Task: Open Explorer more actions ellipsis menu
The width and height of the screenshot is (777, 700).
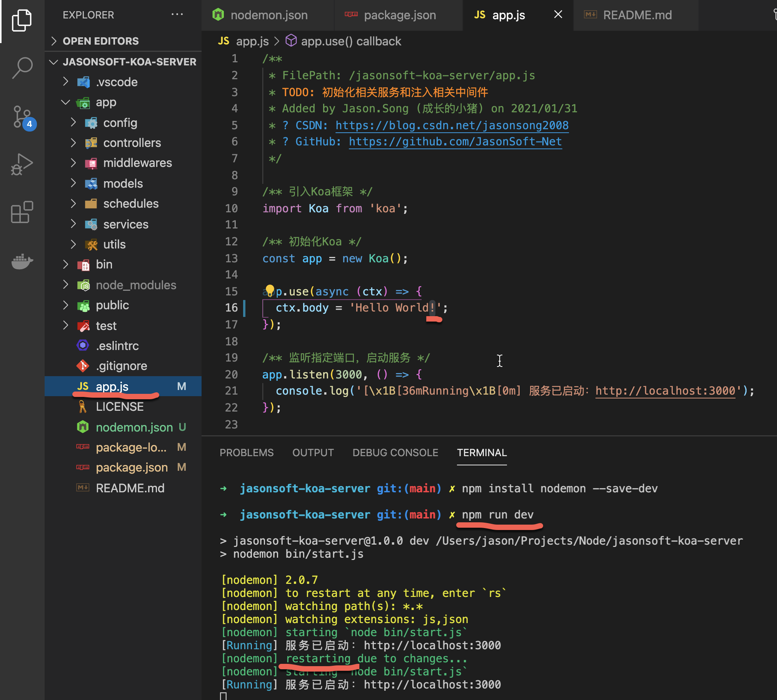Action: (x=177, y=15)
